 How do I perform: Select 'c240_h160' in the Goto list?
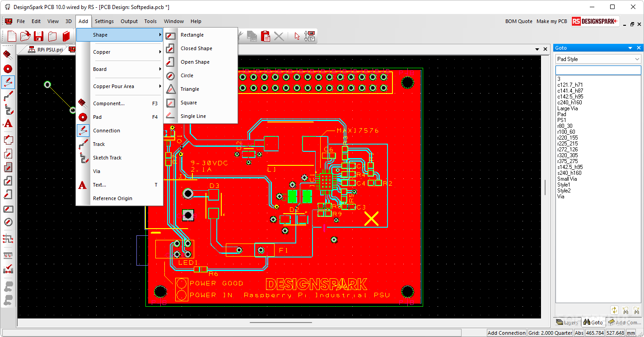(569, 103)
